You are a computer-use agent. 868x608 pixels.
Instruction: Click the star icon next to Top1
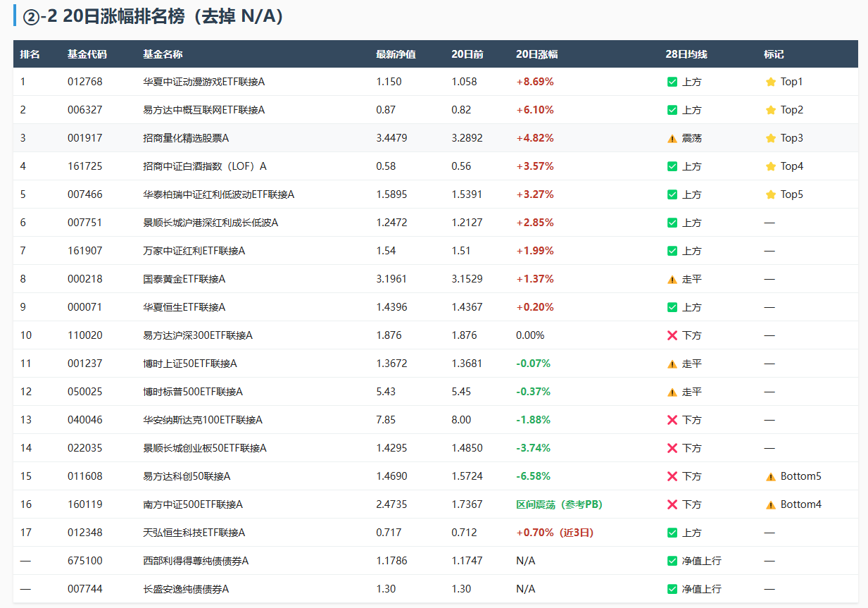point(771,82)
